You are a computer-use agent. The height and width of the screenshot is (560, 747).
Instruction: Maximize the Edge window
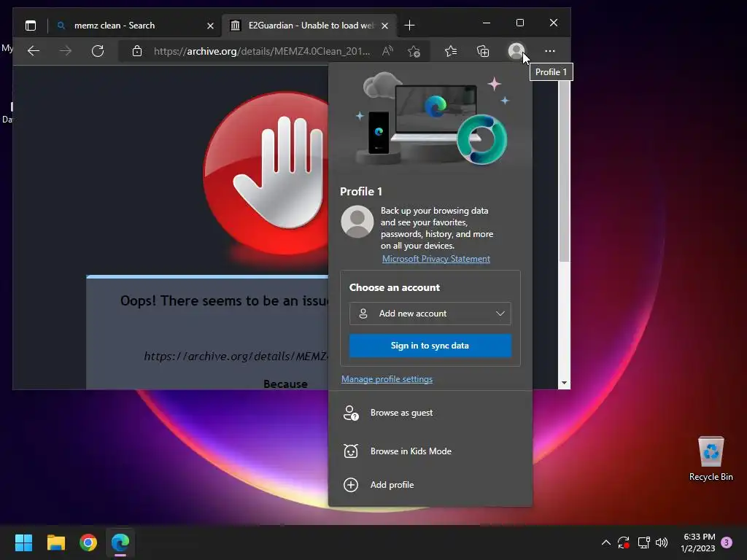click(519, 23)
